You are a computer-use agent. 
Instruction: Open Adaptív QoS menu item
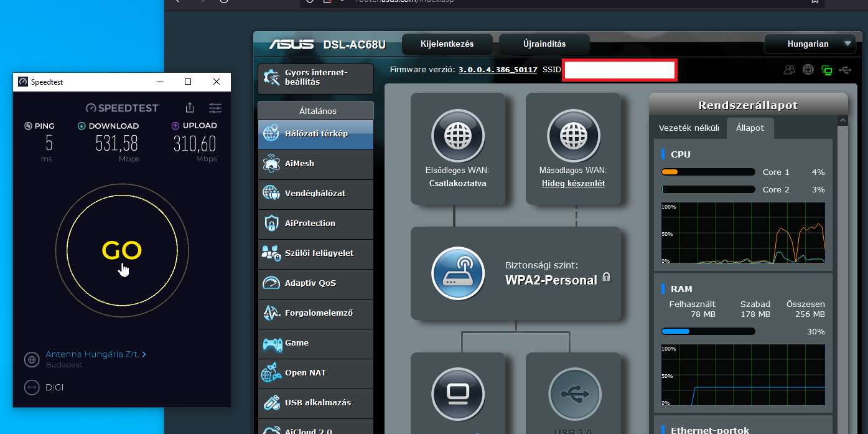315,283
